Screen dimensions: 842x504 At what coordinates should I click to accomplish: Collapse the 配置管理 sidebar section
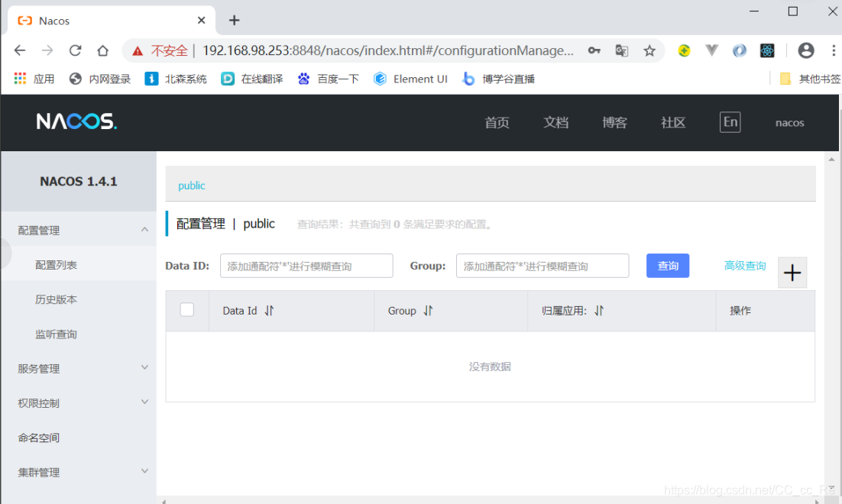(79, 229)
